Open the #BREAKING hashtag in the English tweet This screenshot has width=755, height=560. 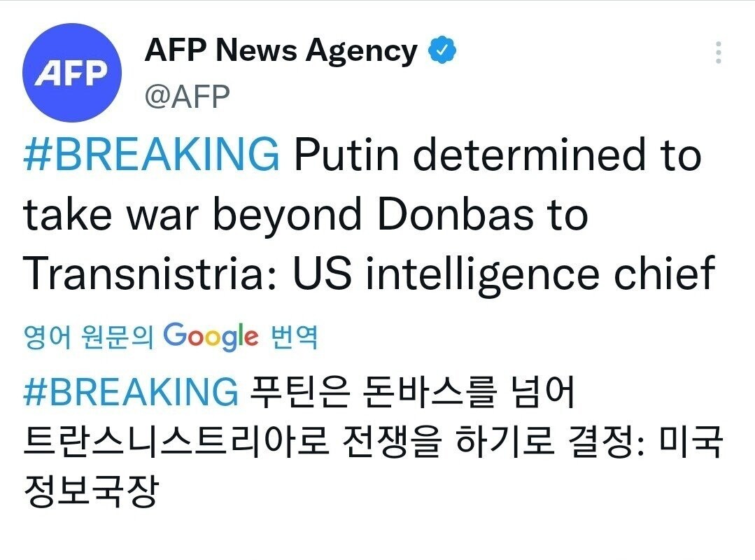click(x=150, y=155)
